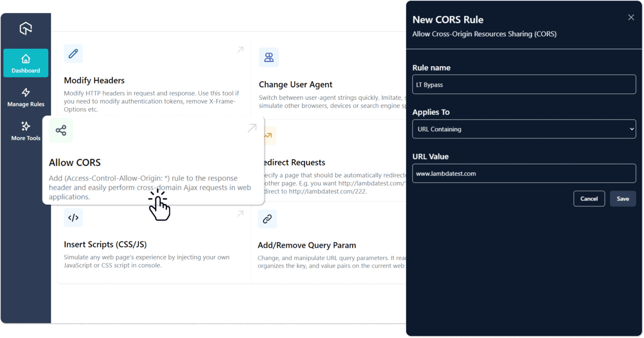Open the Allow CORS card expand arrow

(252, 128)
